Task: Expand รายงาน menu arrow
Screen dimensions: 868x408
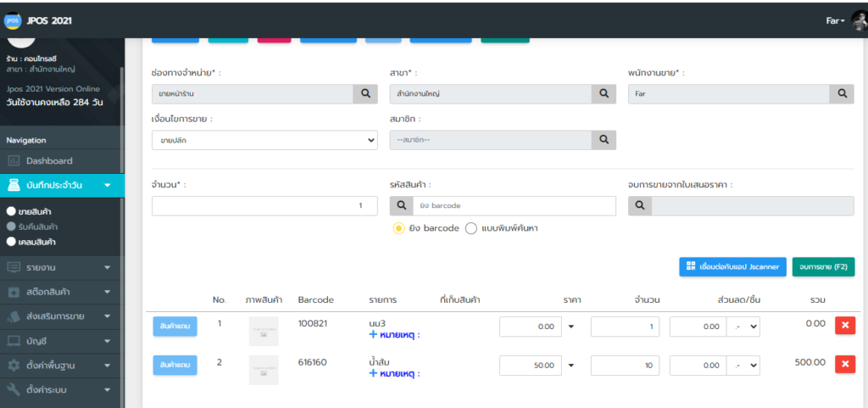Action: click(x=108, y=267)
